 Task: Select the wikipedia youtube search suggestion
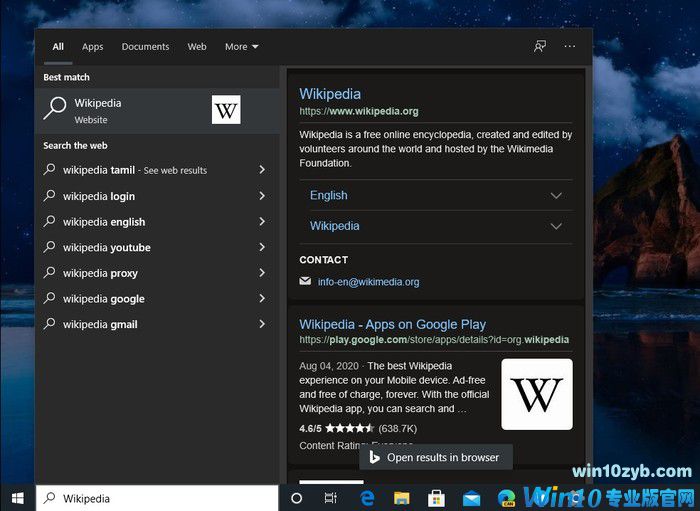point(107,248)
